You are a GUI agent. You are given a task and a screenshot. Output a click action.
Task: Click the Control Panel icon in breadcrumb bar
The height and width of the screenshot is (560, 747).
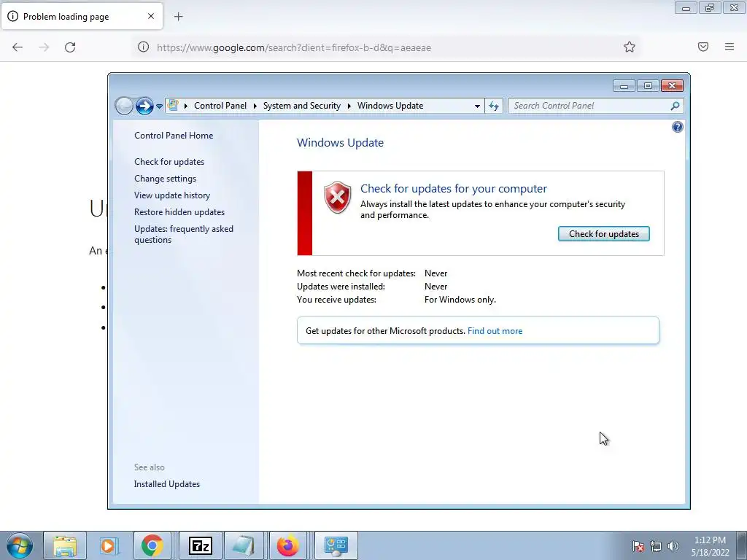[173, 105]
